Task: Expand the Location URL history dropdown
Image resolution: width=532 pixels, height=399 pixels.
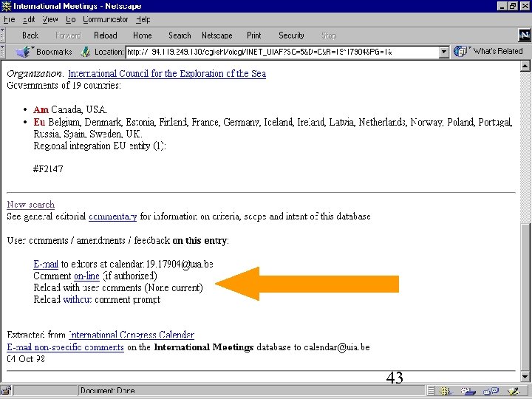Action: pyautogui.click(x=444, y=52)
